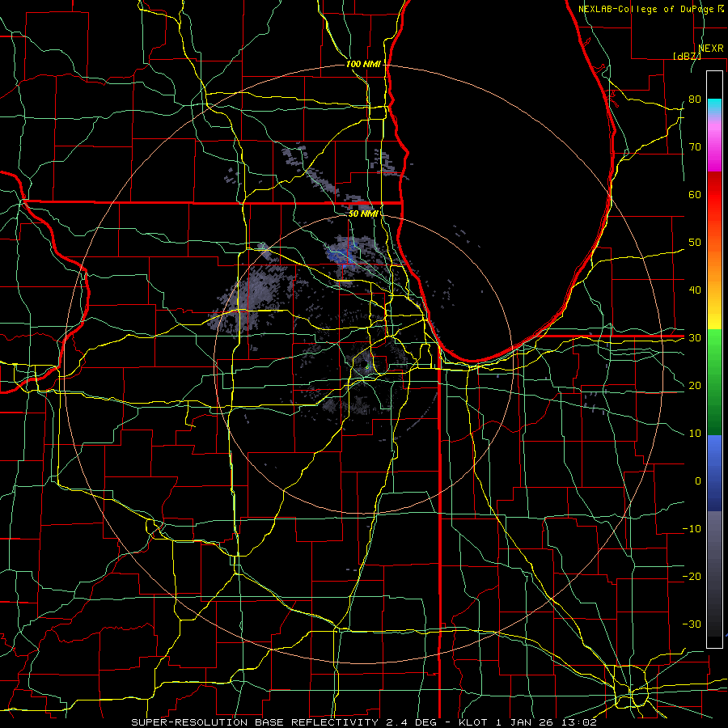Click the 30 value on the dBZ scale
The height and width of the screenshot is (728, 728).
[x=695, y=337]
